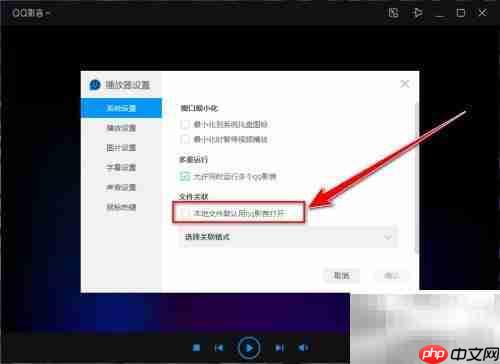Start playback with the round play button
The image size is (500, 364).
pos(249,348)
